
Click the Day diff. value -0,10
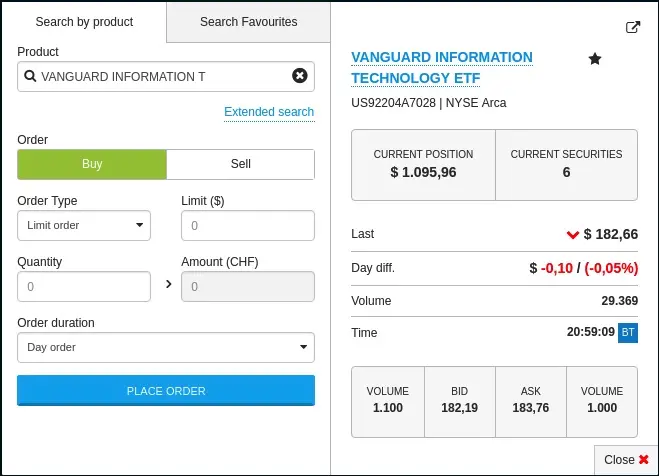coord(556,268)
